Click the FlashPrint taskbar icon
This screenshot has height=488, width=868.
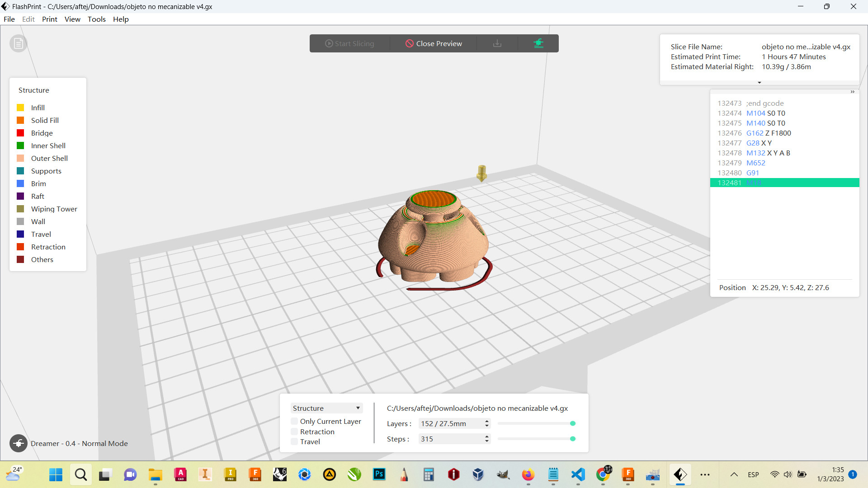pos(680,474)
